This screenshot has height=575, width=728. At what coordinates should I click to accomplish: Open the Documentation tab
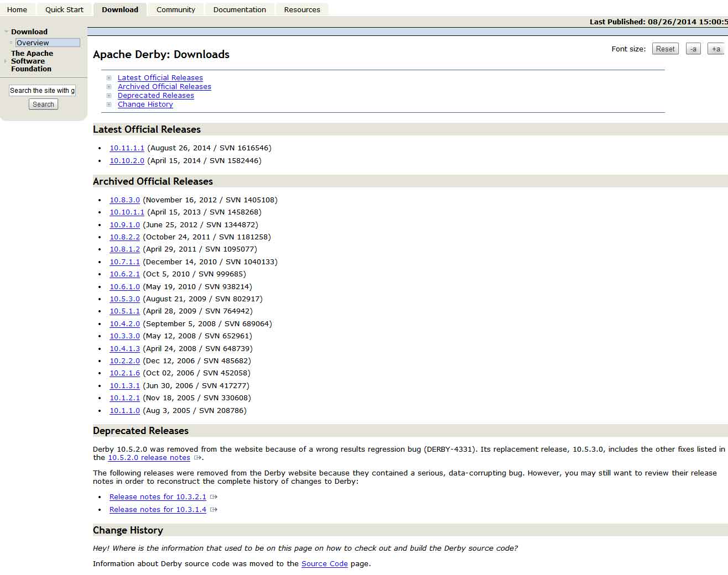click(240, 9)
